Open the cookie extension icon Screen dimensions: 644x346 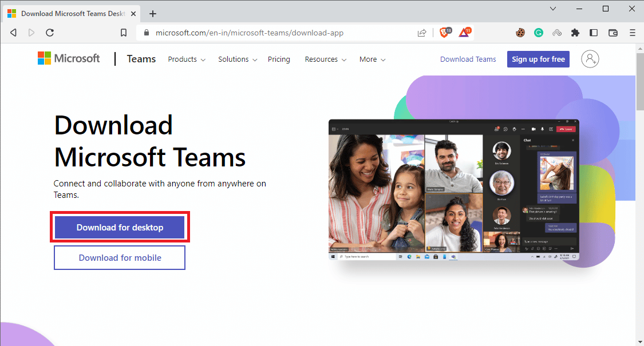point(520,33)
